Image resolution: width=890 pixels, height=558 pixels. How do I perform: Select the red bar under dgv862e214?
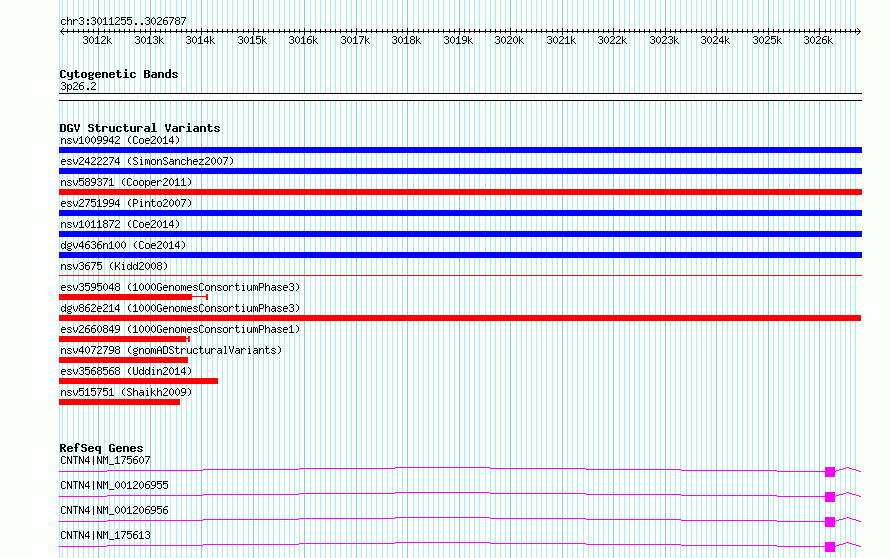[460, 318]
